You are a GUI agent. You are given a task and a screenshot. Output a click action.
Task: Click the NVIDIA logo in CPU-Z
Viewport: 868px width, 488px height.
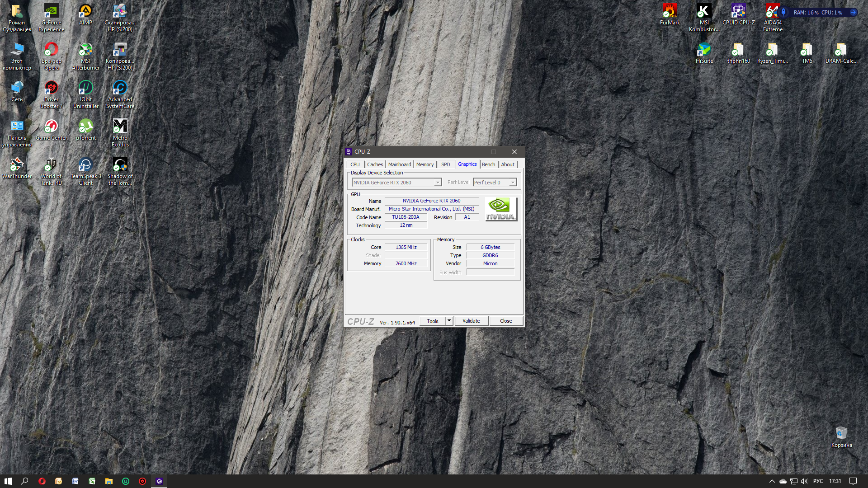coord(500,209)
